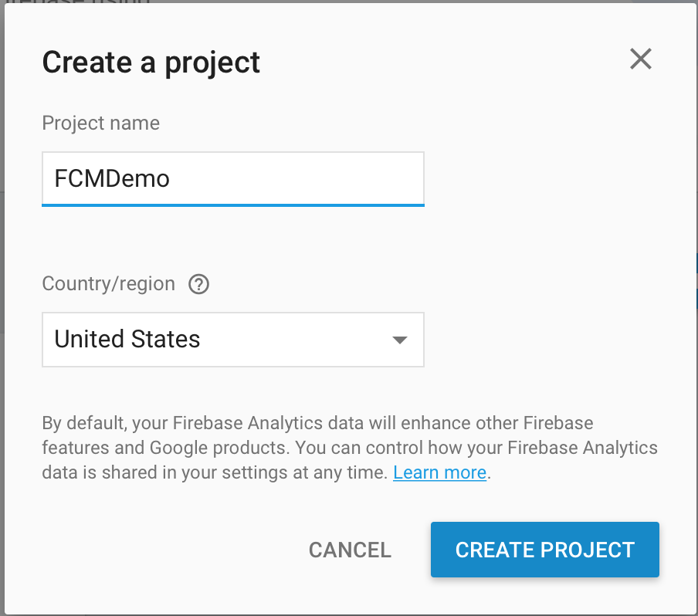Viewport: 698px width, 616px height.
Task: Click the empty space right of FCMDemo
Action: [x=296, y=179]
